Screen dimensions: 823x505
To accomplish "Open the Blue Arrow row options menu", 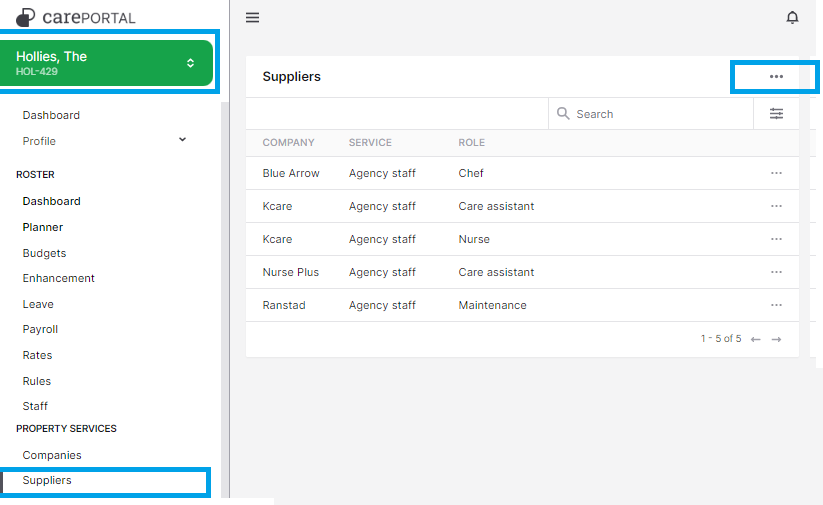I will (x=776, y=173).
